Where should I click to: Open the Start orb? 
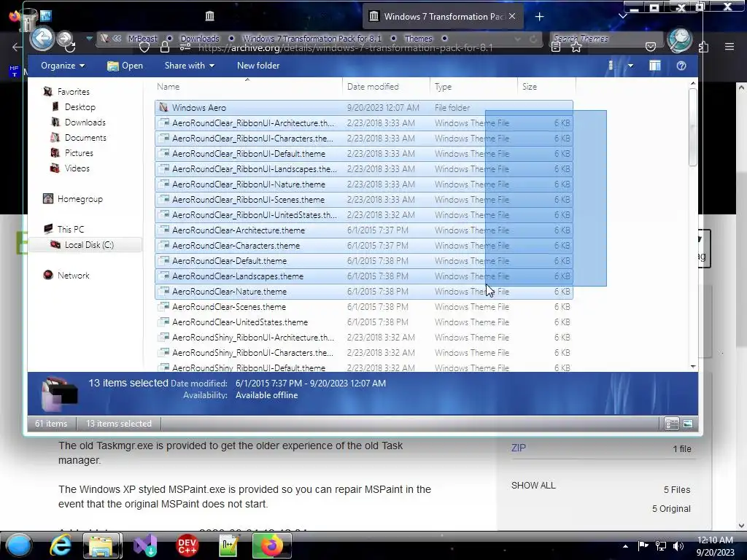pyautogui.click(x=19, y=545)
